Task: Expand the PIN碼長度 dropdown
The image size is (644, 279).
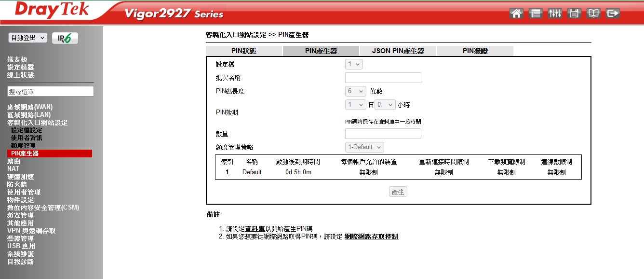Action: (x=356, y=91)
